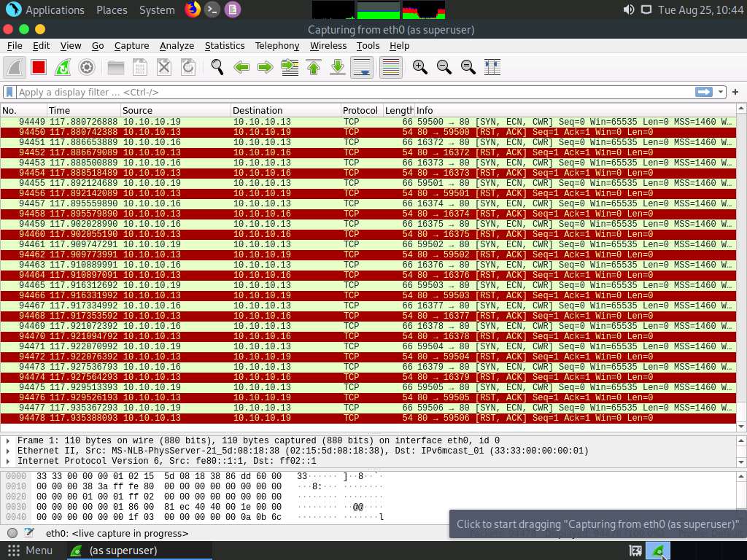Sort packets by the Time column

(84, 111)
